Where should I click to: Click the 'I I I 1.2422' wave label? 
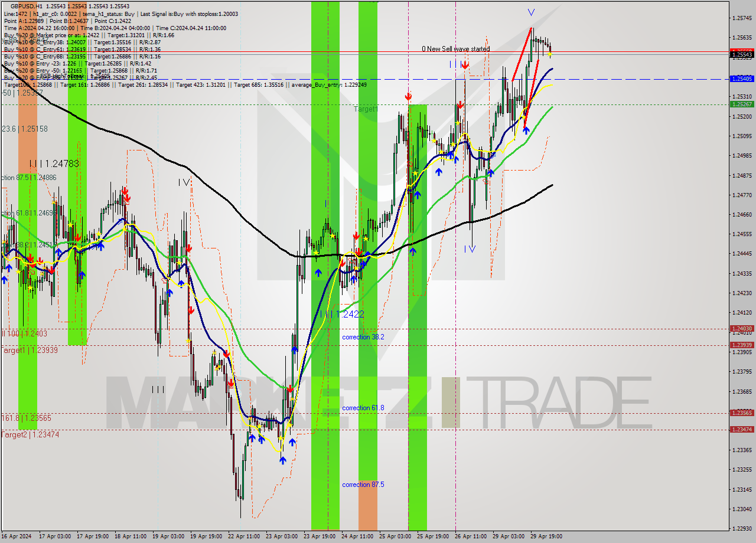coord(343,314)
